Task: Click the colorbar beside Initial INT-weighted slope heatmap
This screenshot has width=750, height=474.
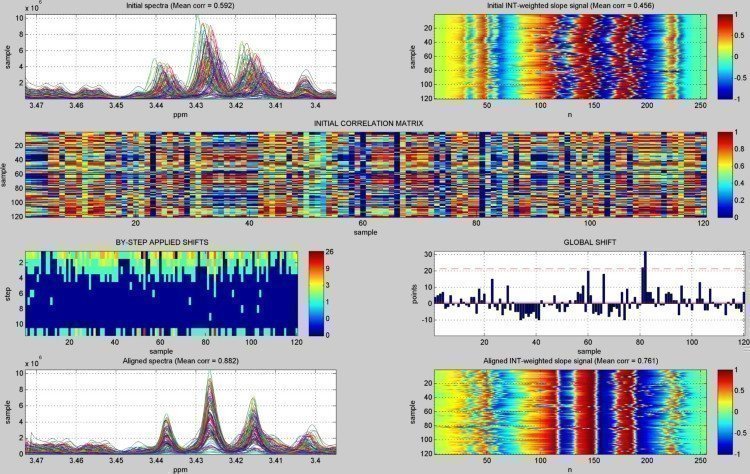Action: [726, 60]
